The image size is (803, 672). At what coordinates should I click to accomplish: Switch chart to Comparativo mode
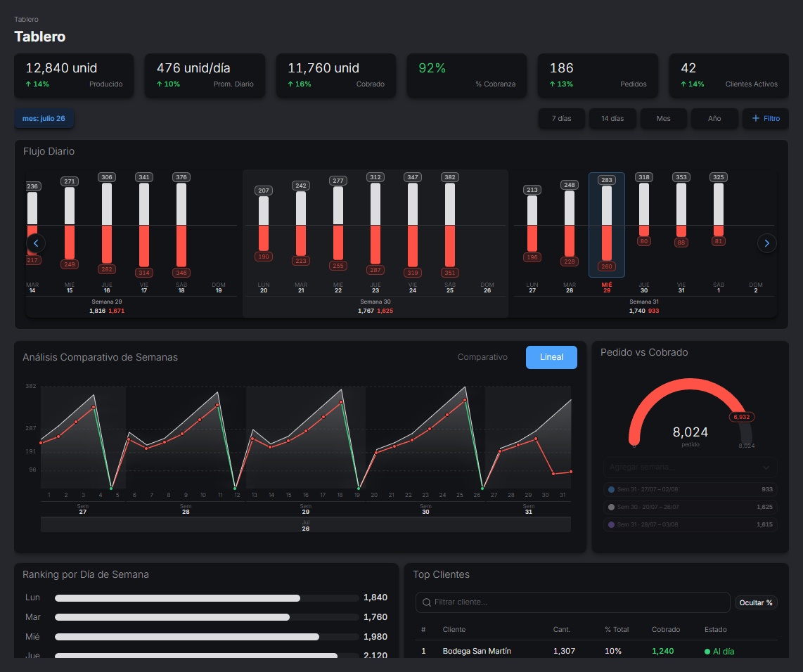482,357
